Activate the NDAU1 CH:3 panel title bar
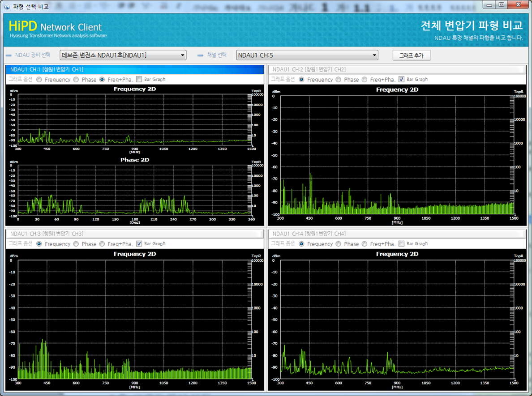The height and width of the screenshot is (396, 532). pyautogui.click(x=135, y=234)
